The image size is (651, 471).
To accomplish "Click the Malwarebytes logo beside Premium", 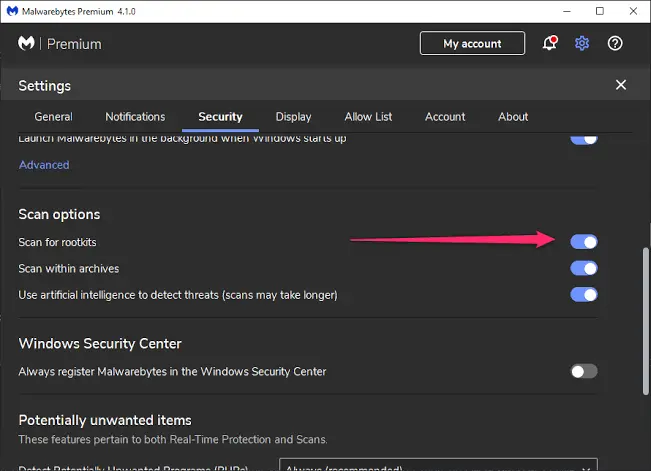I will pyautogui.click(x=26, y=43).
